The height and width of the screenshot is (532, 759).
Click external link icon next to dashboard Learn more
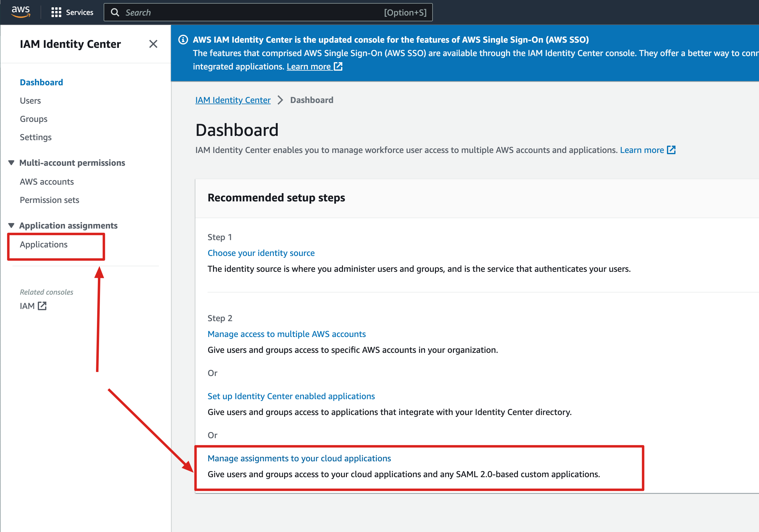tap(671, 150)
